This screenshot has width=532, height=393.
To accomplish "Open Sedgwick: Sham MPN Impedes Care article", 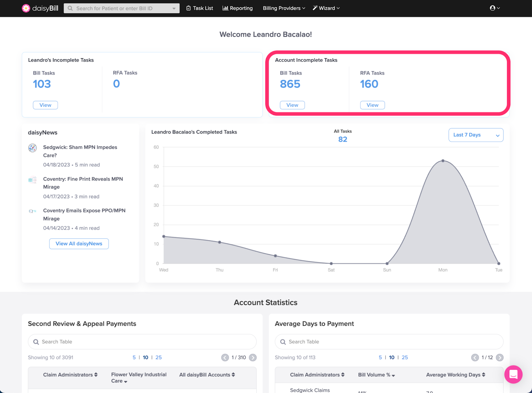I will (80, 151).
